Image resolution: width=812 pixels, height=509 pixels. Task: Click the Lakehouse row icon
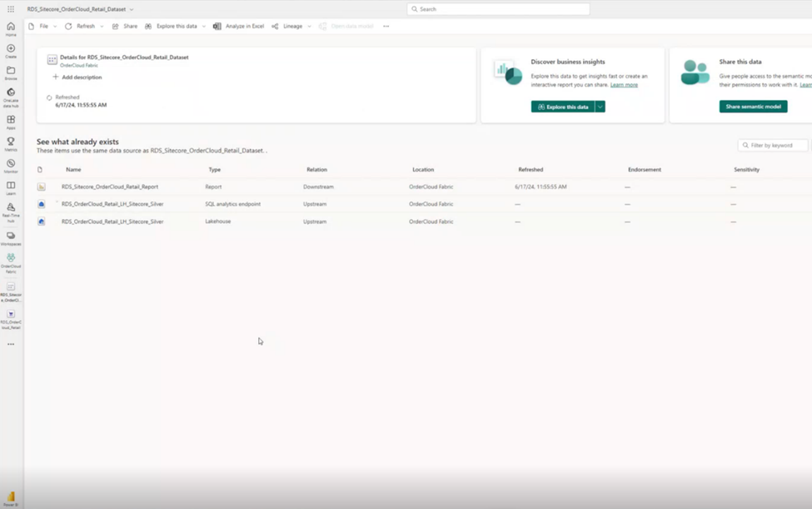pos(42,222)
